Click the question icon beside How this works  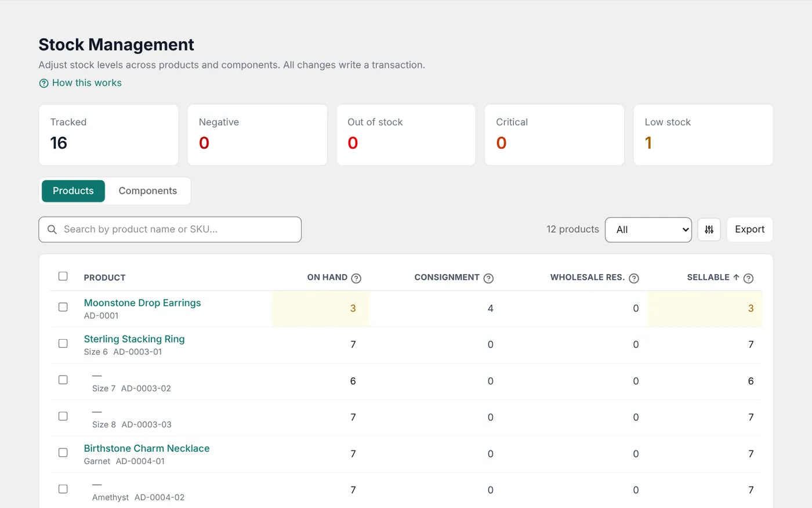click(43, 83)
